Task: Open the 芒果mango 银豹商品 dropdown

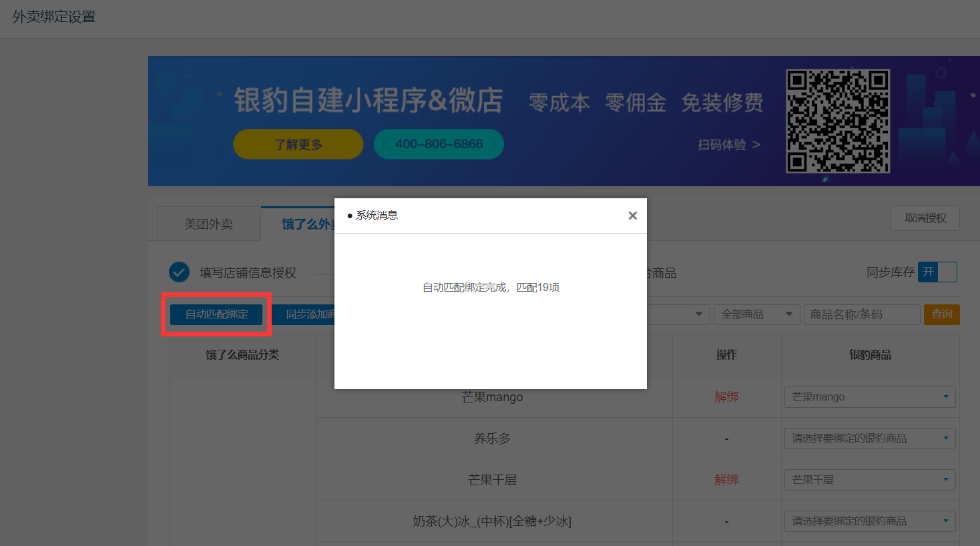Action: pos(870,397)
